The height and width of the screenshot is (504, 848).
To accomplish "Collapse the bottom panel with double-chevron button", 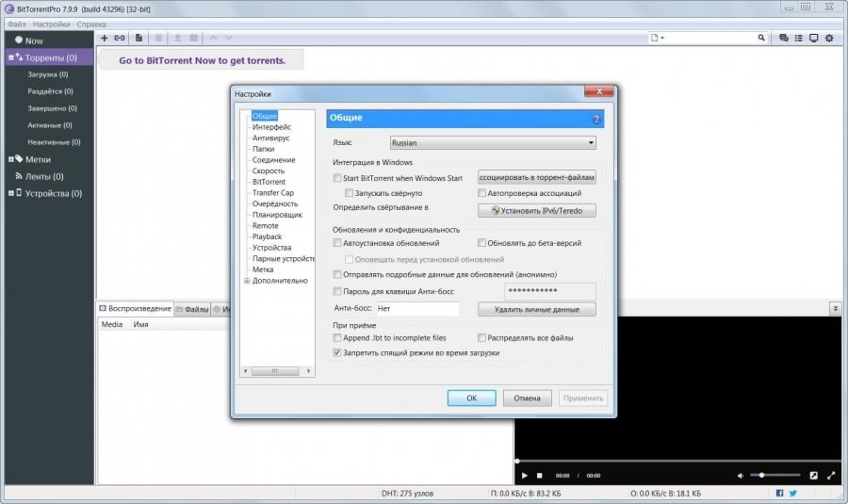I will pos(835,308).
